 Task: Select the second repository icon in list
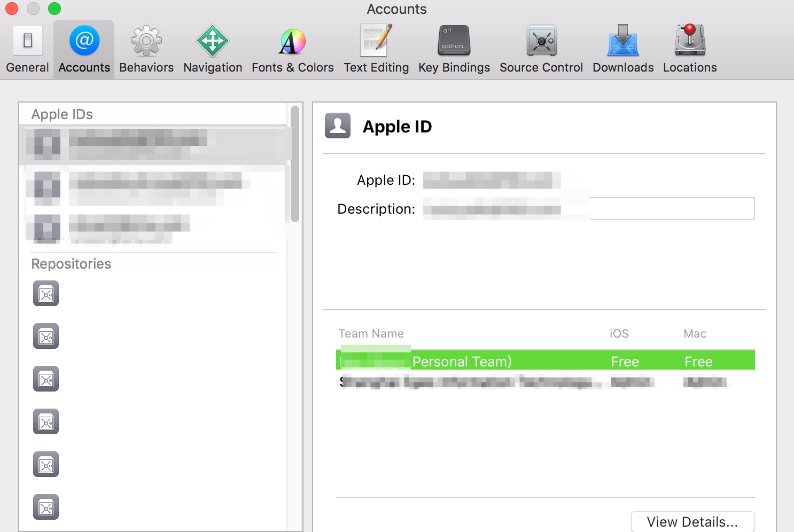point(46,337)
